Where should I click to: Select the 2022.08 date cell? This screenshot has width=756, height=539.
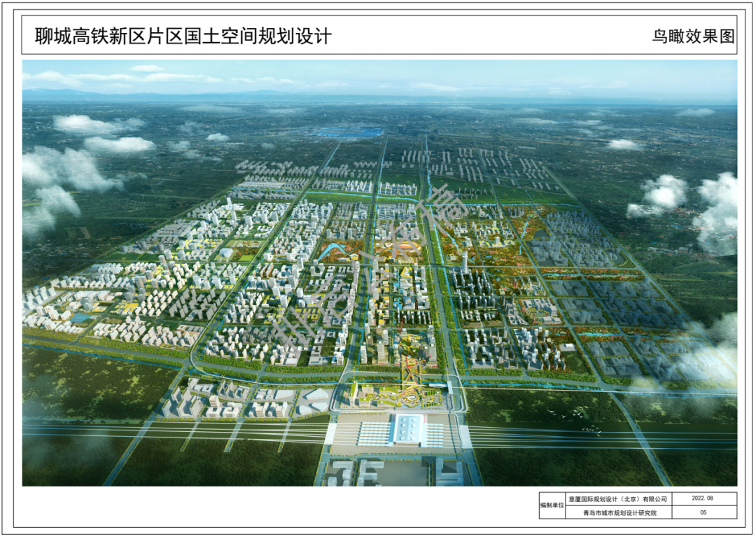[x=703, y=499]
